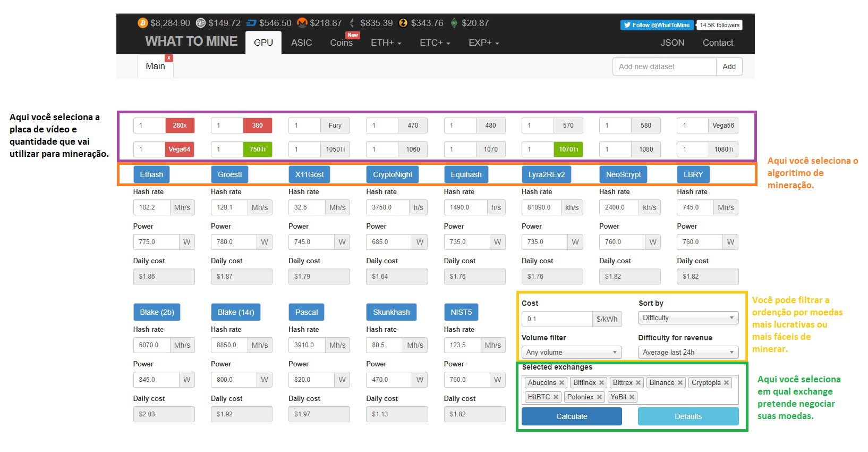
Task: Remove Bitfinex from selected exchanges
Action: (602, 383)
